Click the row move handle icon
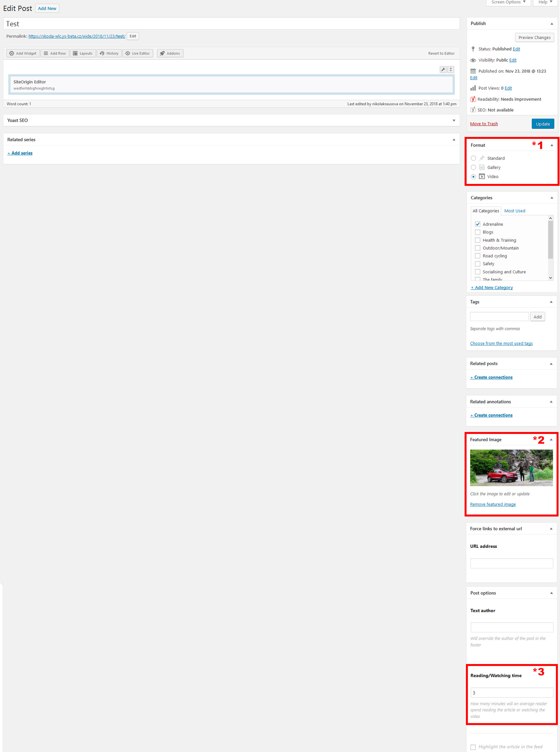The image size is (560, 752). click(x=451, y=70)
